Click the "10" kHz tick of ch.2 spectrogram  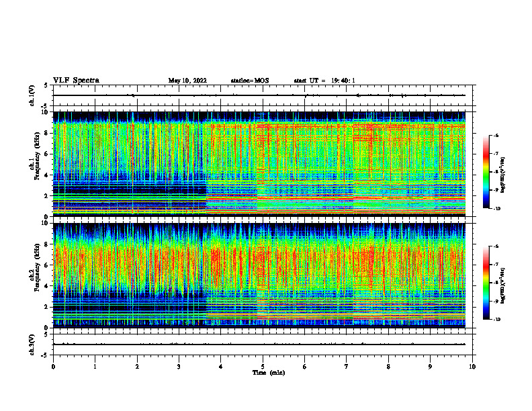coord(46,223)
